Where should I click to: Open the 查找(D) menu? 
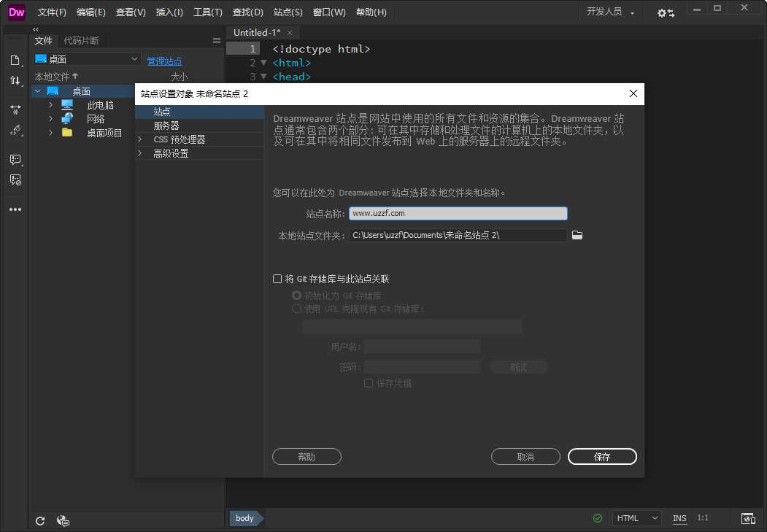(x=247, y=12)
